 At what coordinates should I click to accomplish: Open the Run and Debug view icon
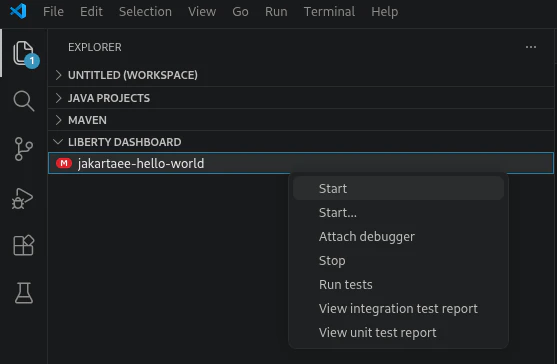tap(23, 198)
